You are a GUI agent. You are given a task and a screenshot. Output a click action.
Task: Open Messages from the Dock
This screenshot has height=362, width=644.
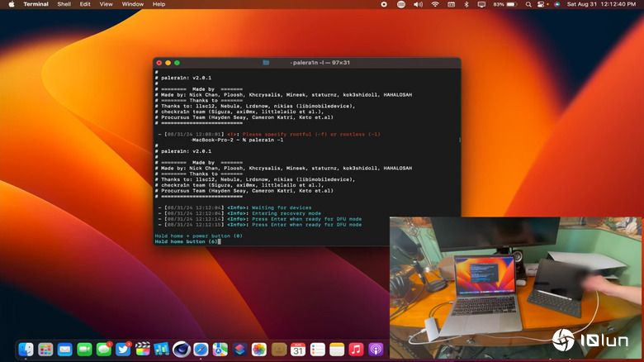point(104,350)
